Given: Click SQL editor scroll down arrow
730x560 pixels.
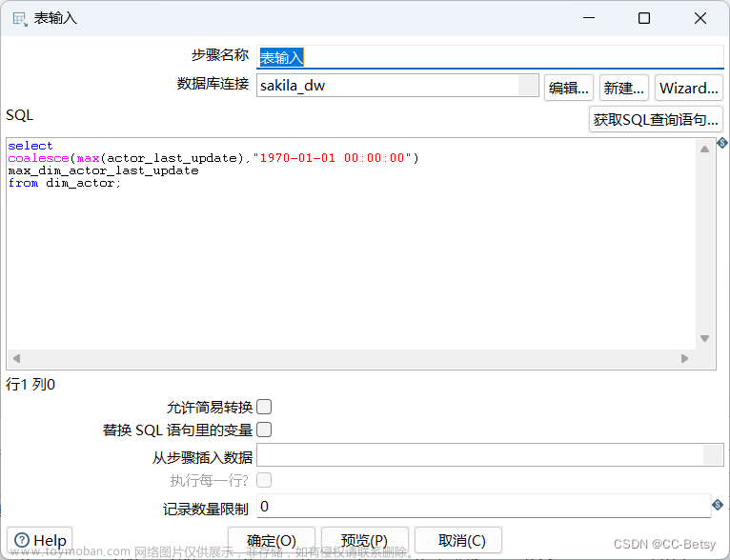Looking at the screenshot, I should [705, 338].
